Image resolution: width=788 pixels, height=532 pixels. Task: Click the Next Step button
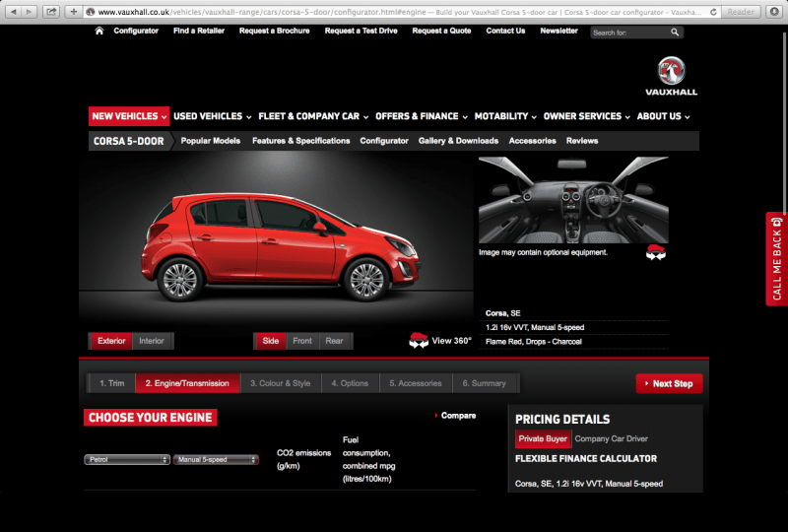point(669,383)
